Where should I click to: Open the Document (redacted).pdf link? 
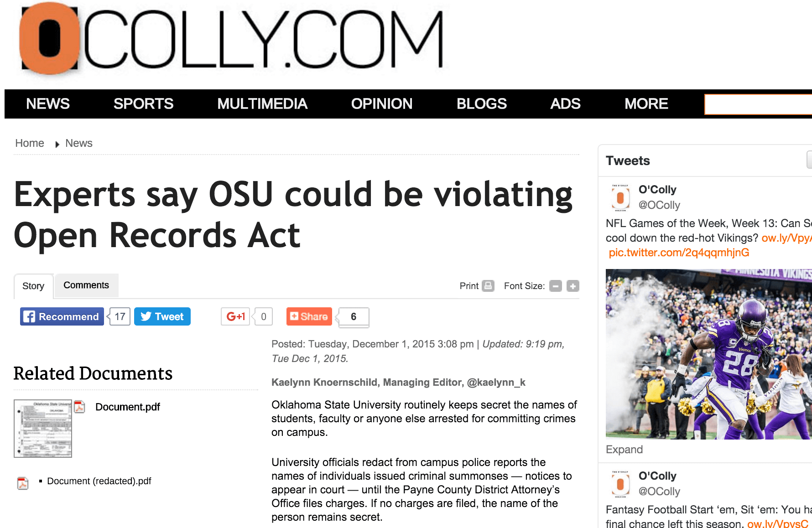99,481
